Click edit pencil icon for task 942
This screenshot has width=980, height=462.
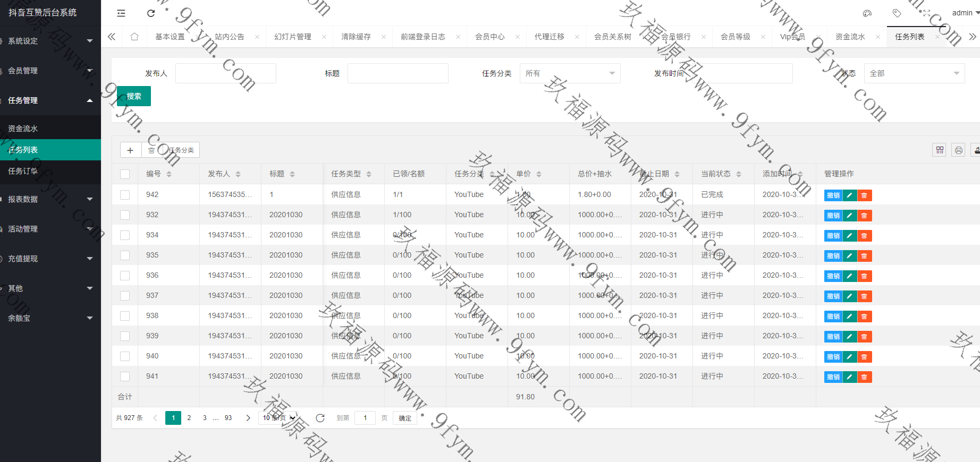click(849, 195)
